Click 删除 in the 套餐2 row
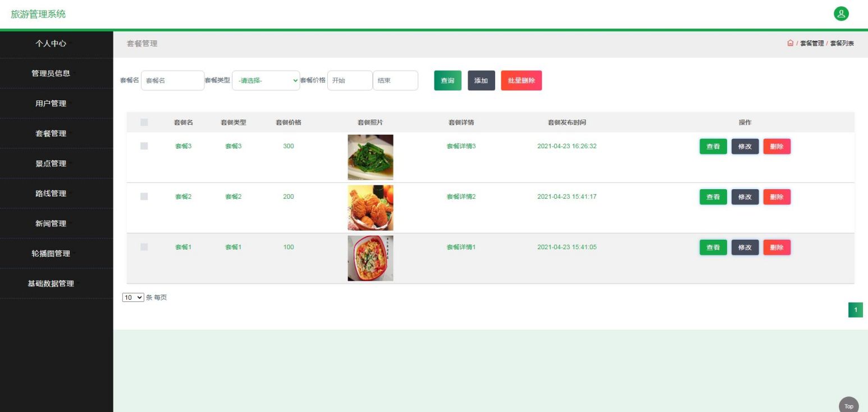868x412 pixels. [x=777, y=197]
